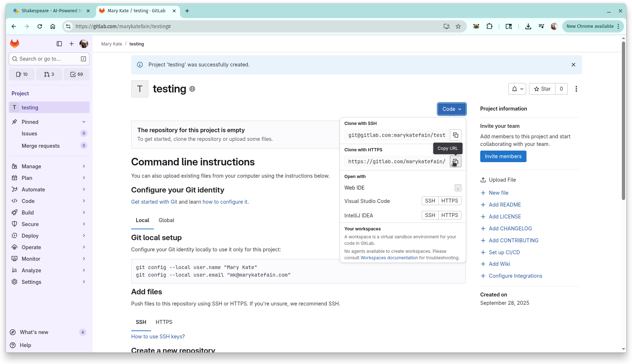The width and height of the screenshot is (632, 364).
Task: Collapse the Pinned section
Action: coord(84,122)
